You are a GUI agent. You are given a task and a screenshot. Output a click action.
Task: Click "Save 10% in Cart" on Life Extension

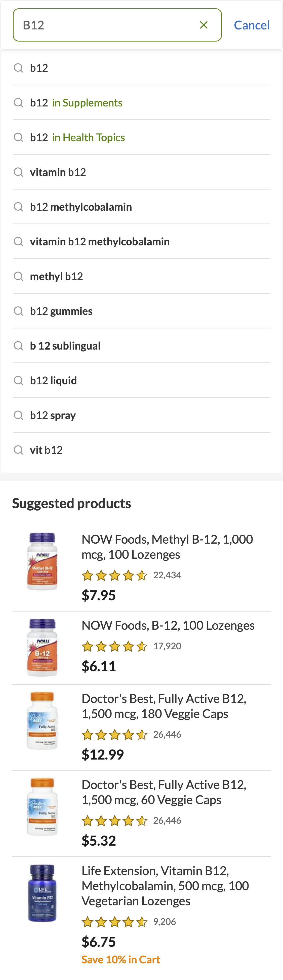(120, 959)
